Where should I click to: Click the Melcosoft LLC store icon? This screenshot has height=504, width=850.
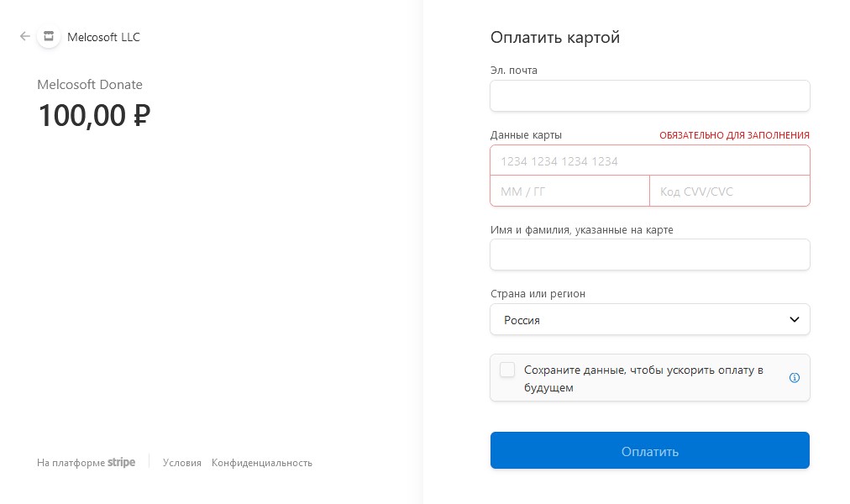click(x=49, y=36)
